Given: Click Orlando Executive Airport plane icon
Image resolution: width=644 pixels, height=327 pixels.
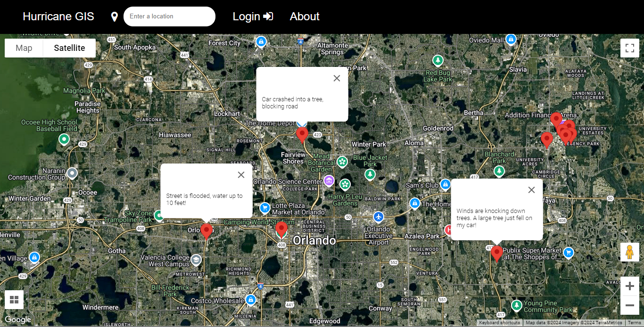Looking at the screenshot, I should click(379, 217).
